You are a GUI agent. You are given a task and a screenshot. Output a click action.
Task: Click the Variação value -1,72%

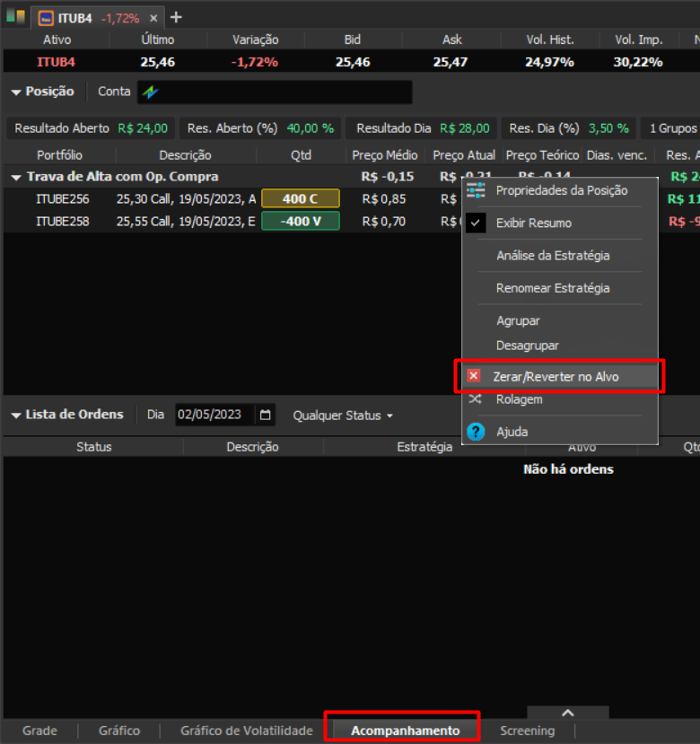click(254, 62)
